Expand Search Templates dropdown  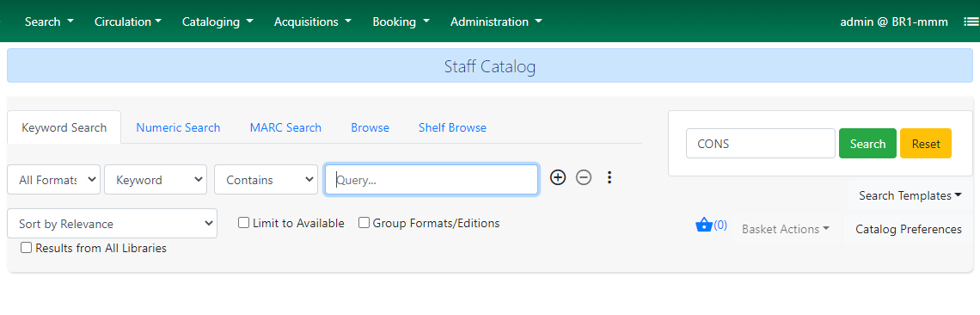[910, 195]
